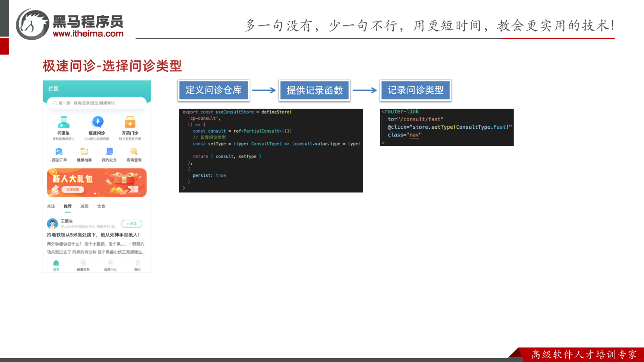Image resolution: width=644 pixels, height=362 pixels.
Task: Follow 王医生 with the +关注 button
Action: [132, 224]
